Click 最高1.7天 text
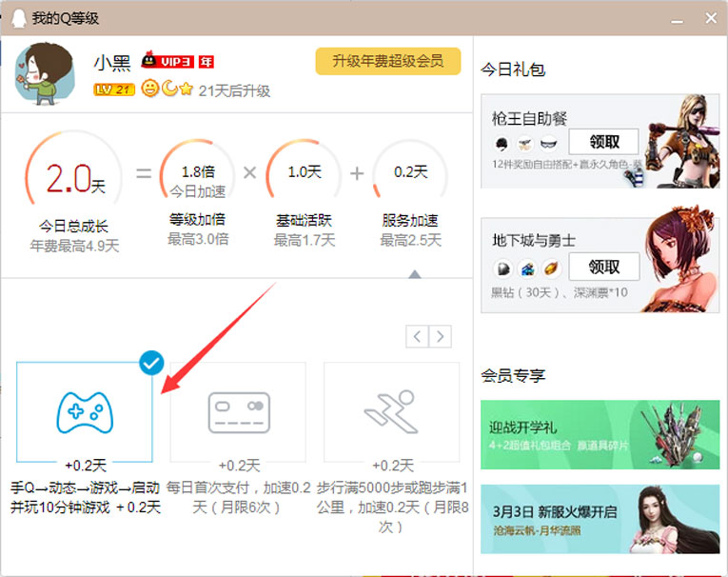Screen dimensions: 728x577 coord(305,240)
